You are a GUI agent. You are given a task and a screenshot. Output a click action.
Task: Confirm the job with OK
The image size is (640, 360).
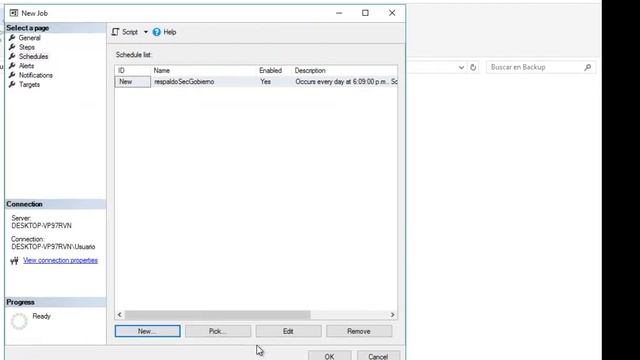[x=329, y=356]
